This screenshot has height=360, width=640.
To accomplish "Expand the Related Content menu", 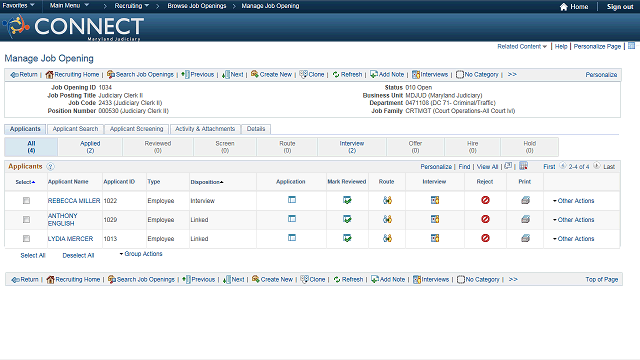I will coord(522,47).
